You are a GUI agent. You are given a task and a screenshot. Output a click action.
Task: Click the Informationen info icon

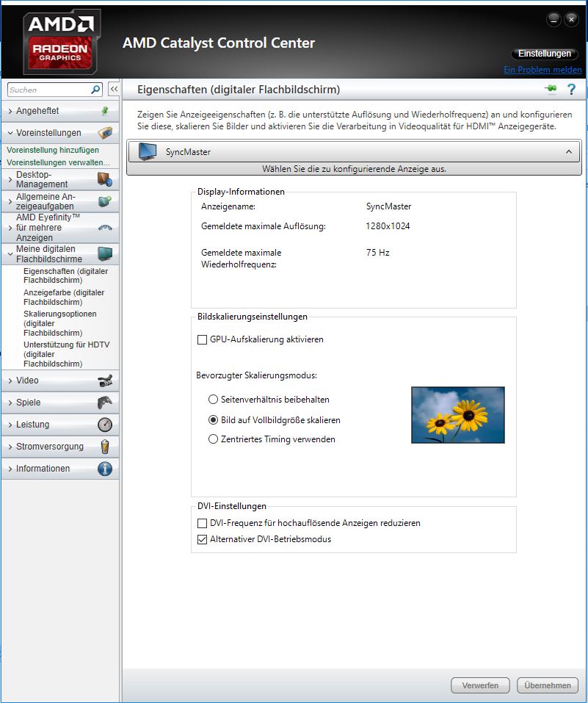(x=105, y=469)
